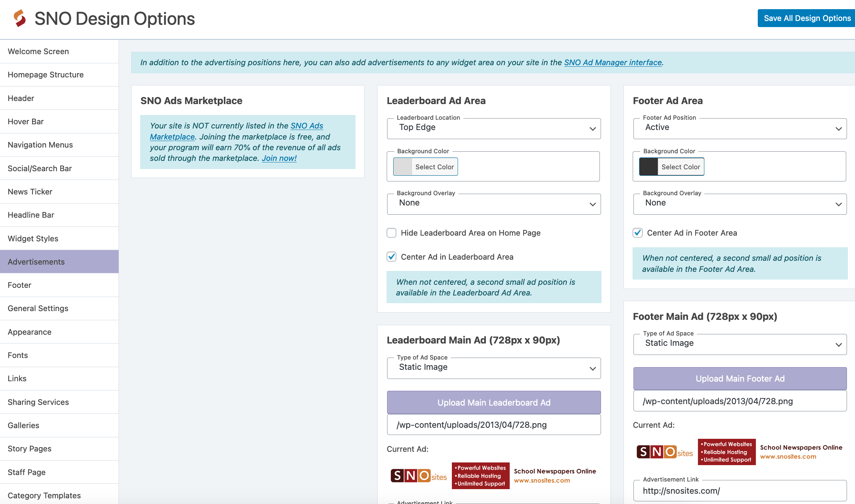Open the Welcome Screen section
The width and height of the screenshot is (855, 504).
pos(59,51)
